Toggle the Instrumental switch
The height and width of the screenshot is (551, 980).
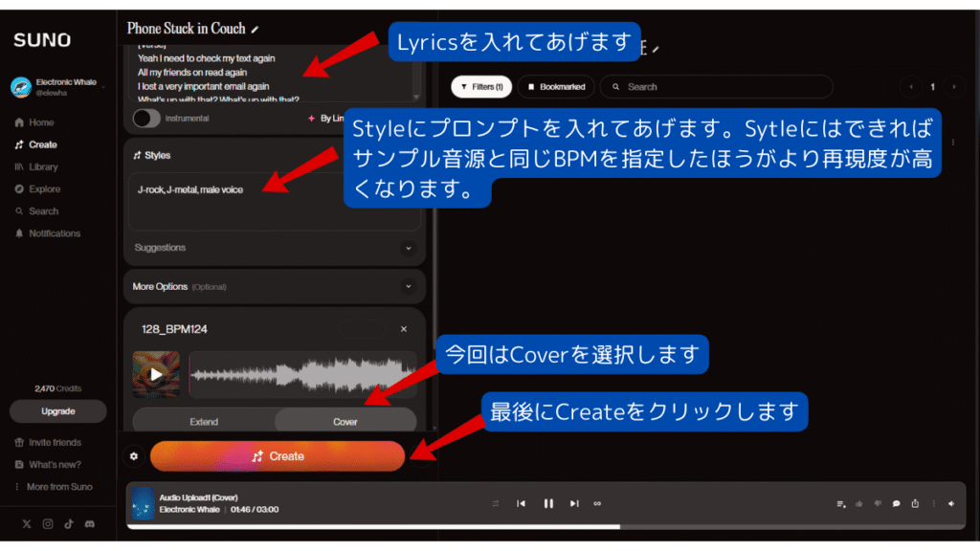146,118
